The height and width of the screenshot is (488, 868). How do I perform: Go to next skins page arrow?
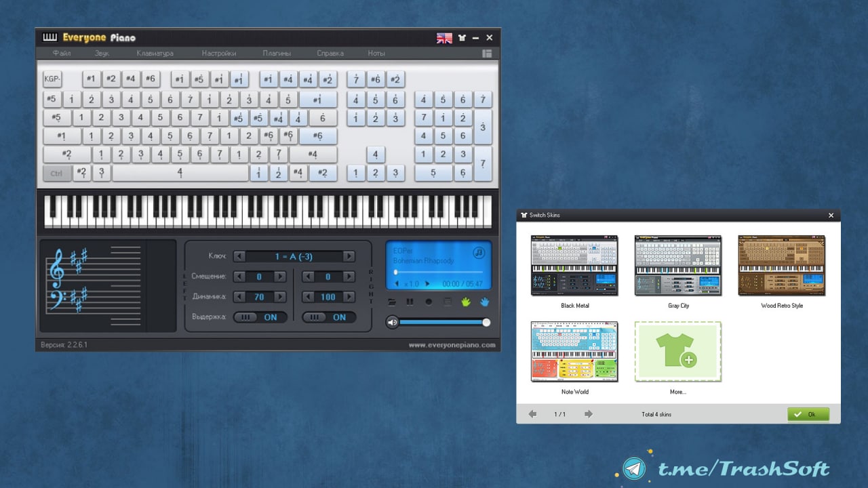coord(588,414)
